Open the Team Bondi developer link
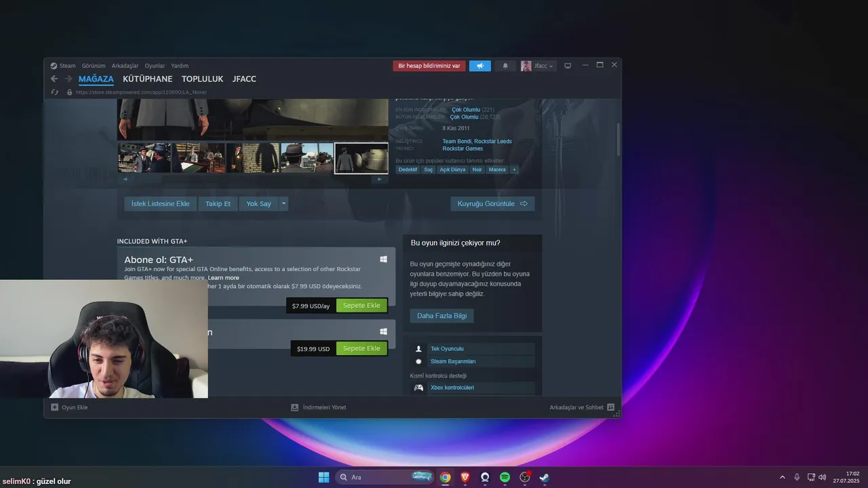This screenshot has width=868, height=488. point(456,141)
